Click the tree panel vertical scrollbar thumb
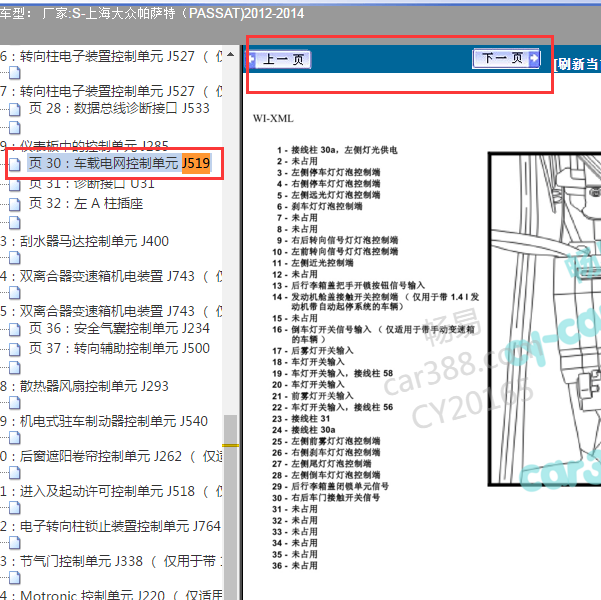 (x=230, y=507)
